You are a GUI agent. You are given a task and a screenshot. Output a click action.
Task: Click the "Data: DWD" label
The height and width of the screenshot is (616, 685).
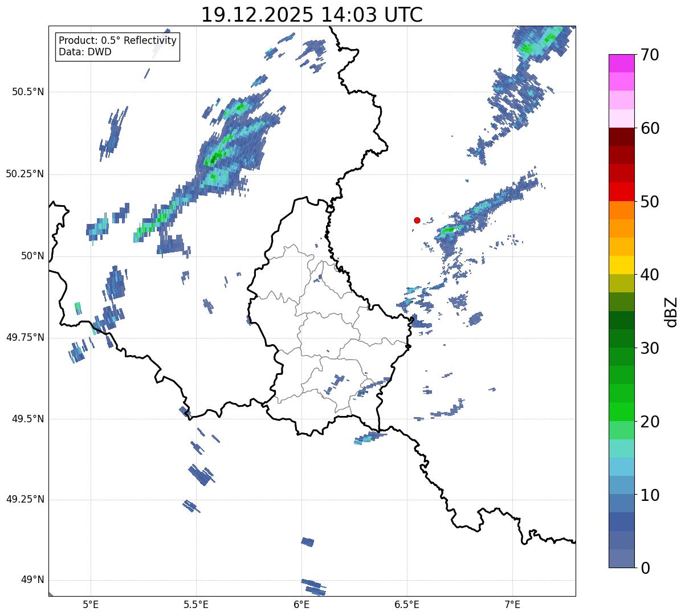85,52
